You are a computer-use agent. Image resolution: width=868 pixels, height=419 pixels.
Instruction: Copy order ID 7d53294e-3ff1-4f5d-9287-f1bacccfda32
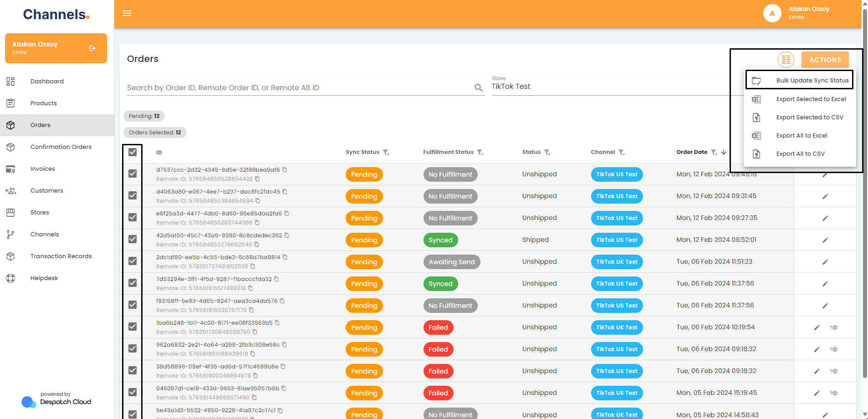coord(276,279)
